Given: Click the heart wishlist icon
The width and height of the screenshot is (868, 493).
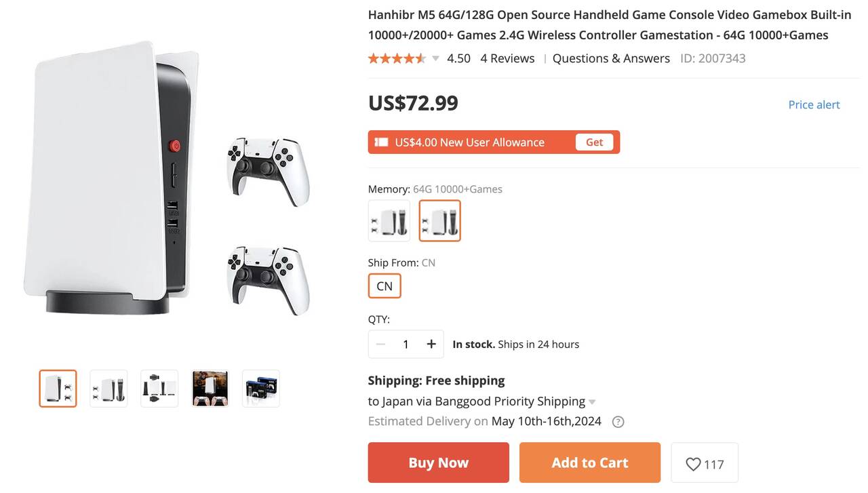Looking at the screenshot, I should pyautogui.click(x=693, y=465).
